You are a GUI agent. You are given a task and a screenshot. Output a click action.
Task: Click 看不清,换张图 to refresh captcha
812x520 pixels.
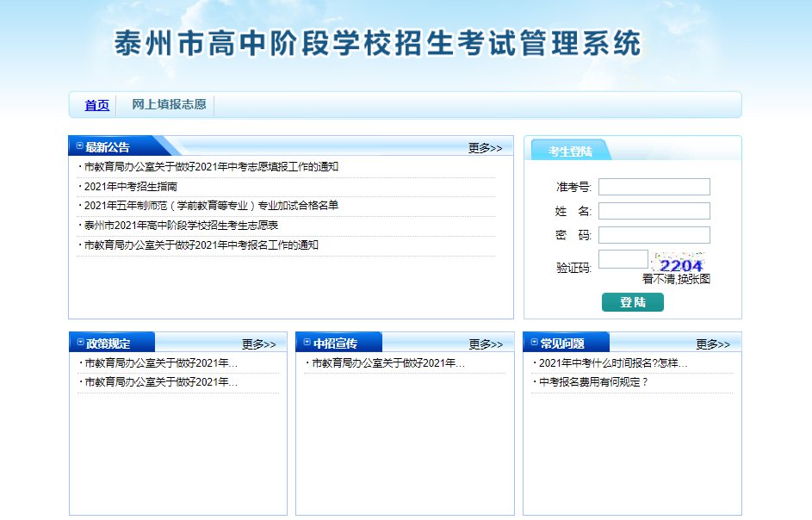676,279
